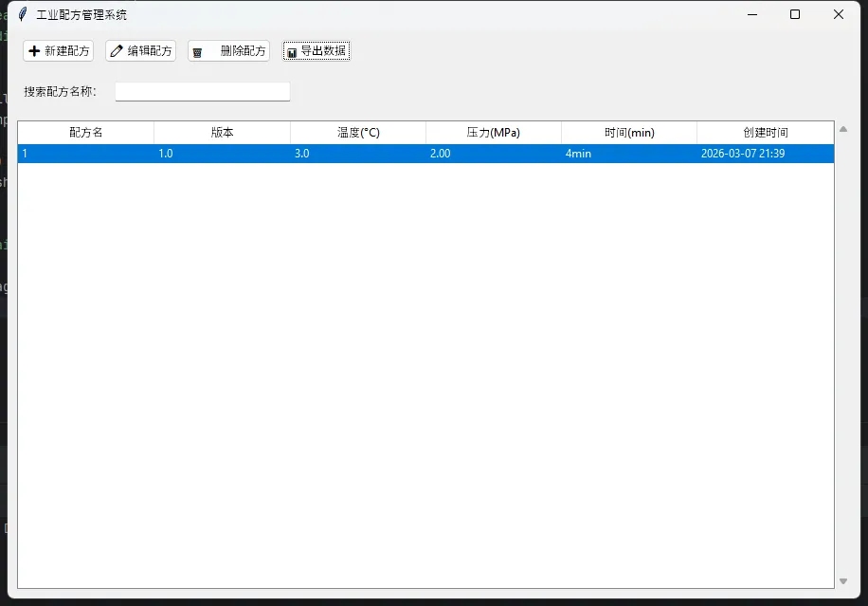
Task: Click the 时间(min) column header
Action: pyautogui.click(x=629, y=133)
